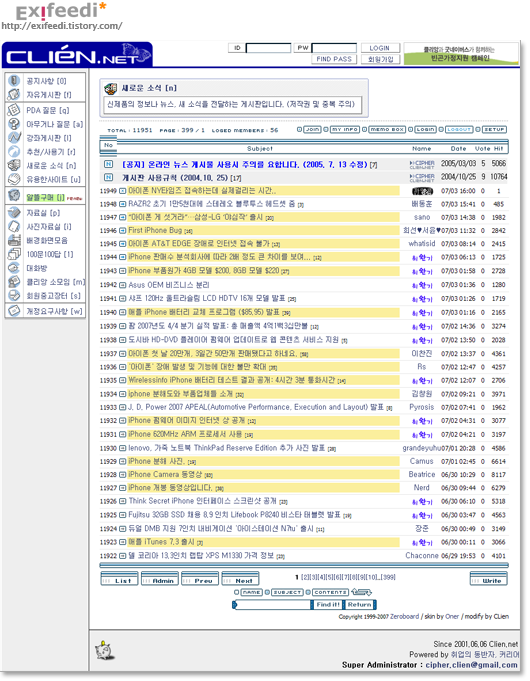Click the 개정요구사항 sidebar icon
The width and height of the screenshot is (530, 681).
14,311
